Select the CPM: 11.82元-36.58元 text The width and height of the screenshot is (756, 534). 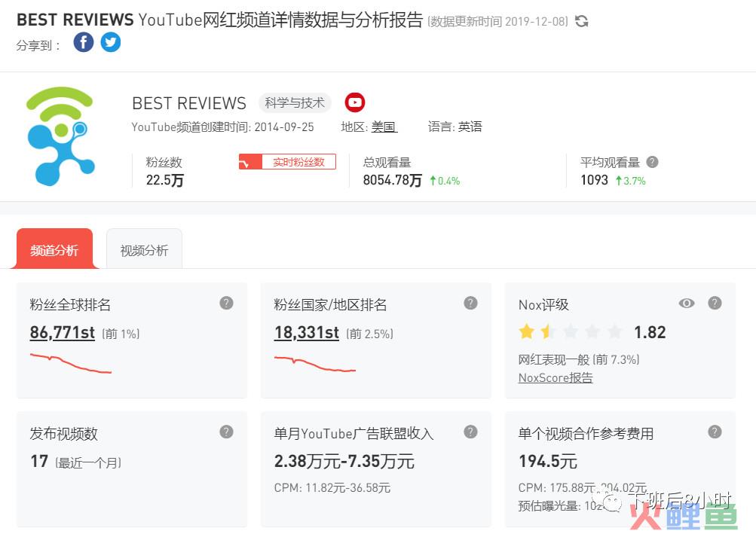[332, 488]
